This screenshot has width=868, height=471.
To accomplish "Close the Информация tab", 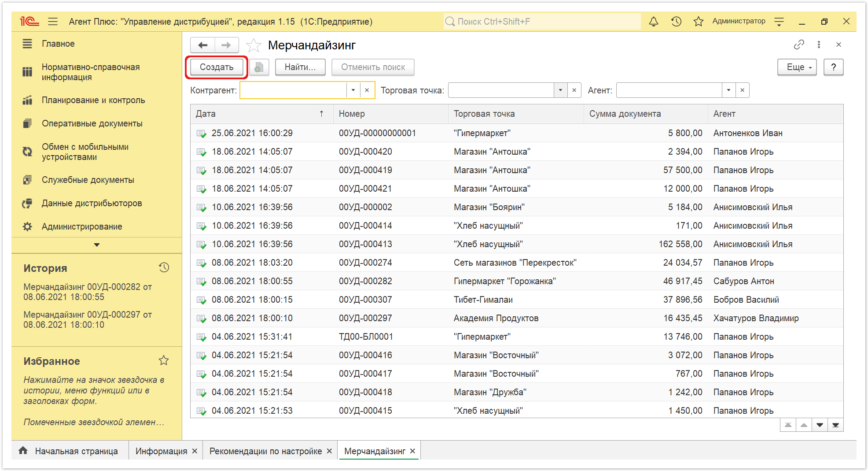I will 195,451.
